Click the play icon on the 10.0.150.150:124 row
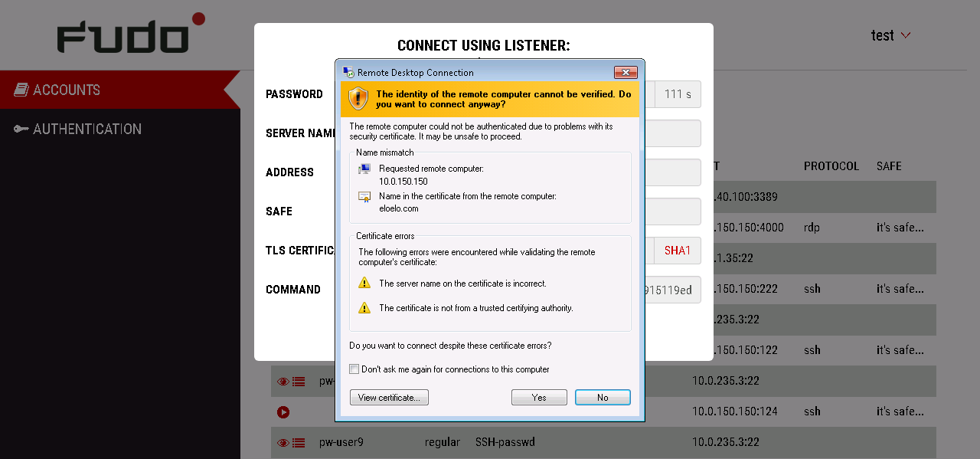This screenshot has width=980, height=459. tap(283, 412)
